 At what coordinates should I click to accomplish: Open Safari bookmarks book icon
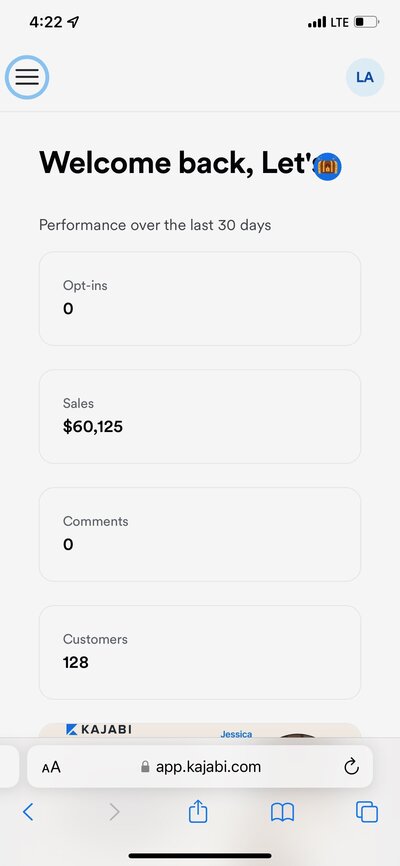pyautogui.click(x=282, y=812)
